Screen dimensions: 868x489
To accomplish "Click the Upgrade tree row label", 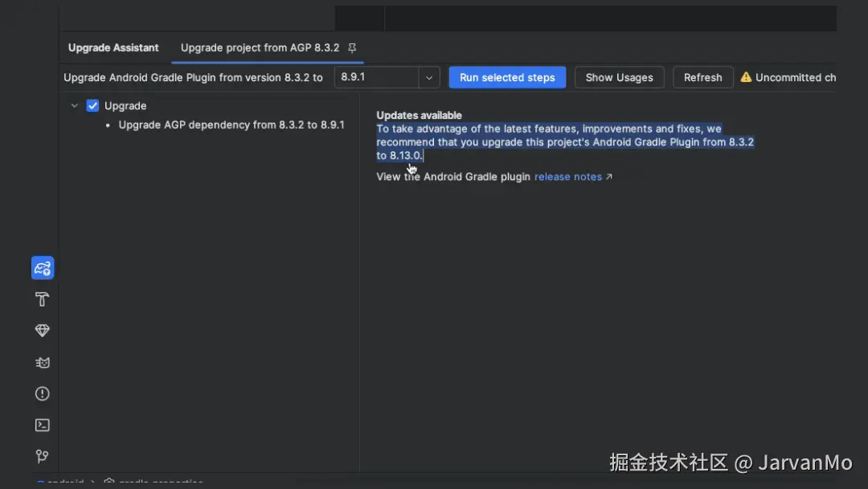I will (x=125, y=106).
